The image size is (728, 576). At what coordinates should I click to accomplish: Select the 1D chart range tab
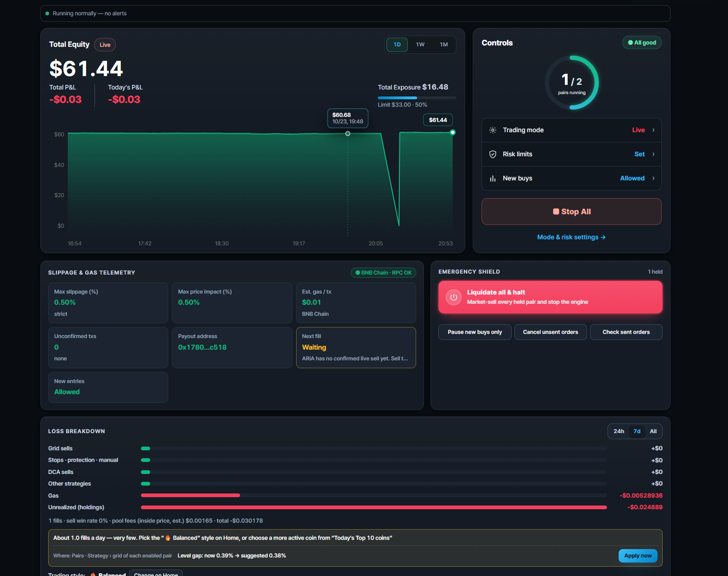[x=397, y=45]
